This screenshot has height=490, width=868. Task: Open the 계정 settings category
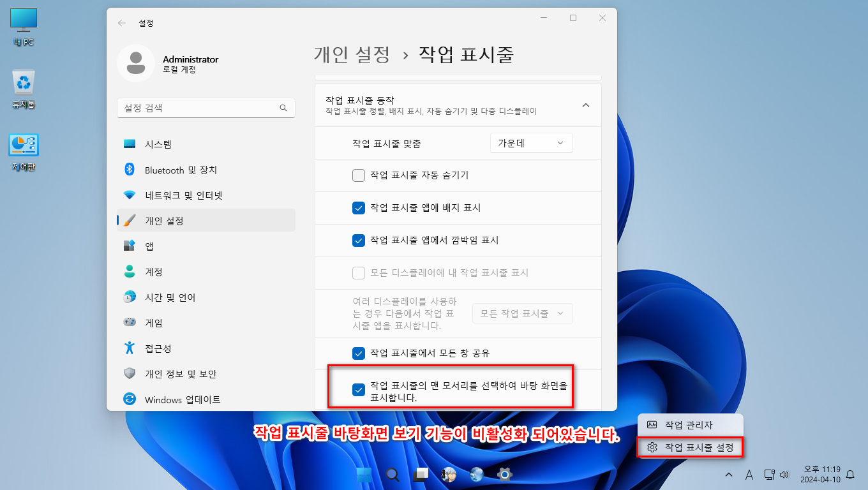(x=206, y=272)
